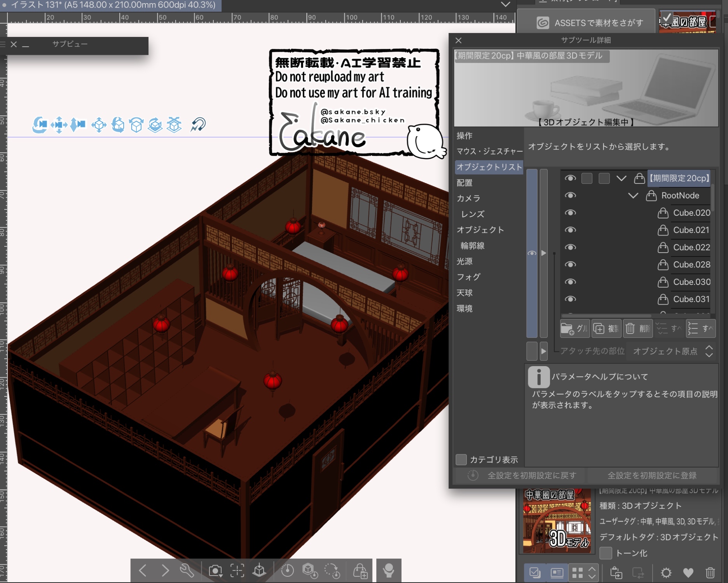Open the thumbnail size dropdown in material panel
Screen dimensions: 728x583
pos(592,573)
